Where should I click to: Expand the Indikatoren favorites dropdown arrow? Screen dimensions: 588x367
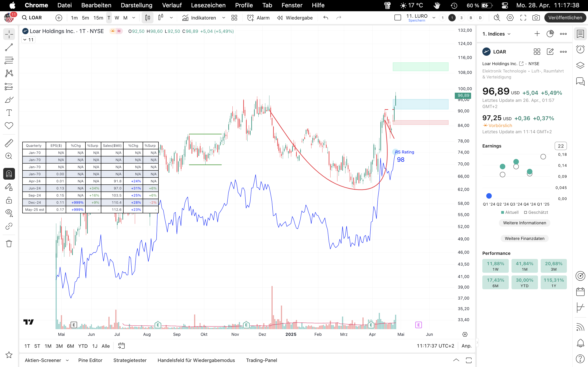pos(223,18)
